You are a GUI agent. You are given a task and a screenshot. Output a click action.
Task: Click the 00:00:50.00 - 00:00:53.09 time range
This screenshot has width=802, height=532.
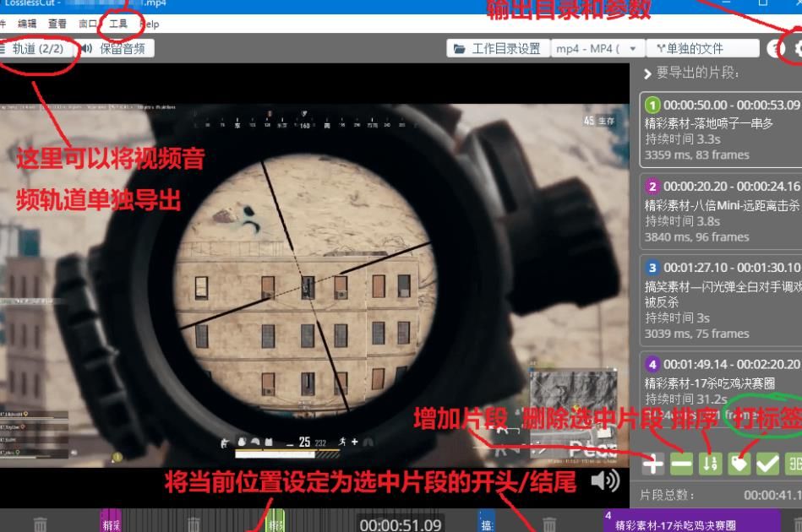pyautogui.click(x=732, y=105)
